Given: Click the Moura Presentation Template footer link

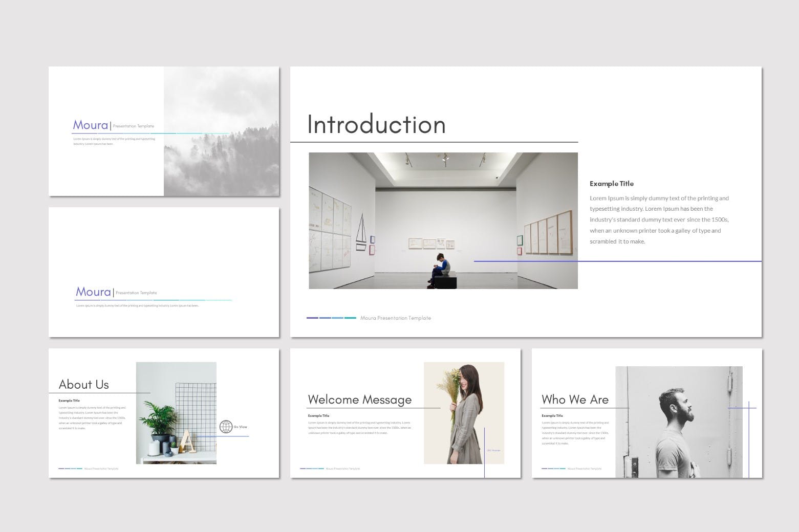Looking at the screenshot, I should point(396,318).
